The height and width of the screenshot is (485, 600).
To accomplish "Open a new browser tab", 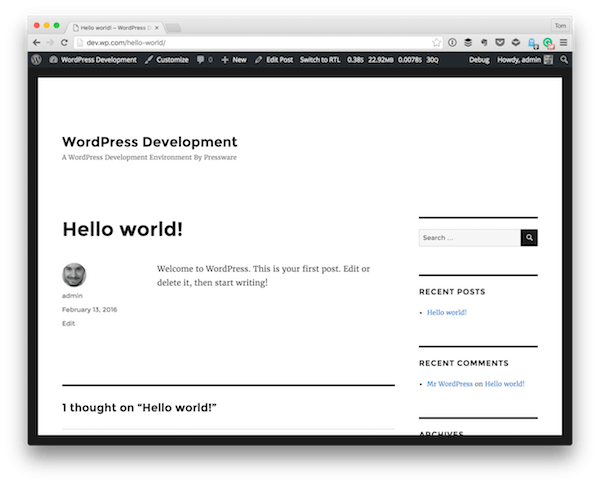I will point(173,28).
